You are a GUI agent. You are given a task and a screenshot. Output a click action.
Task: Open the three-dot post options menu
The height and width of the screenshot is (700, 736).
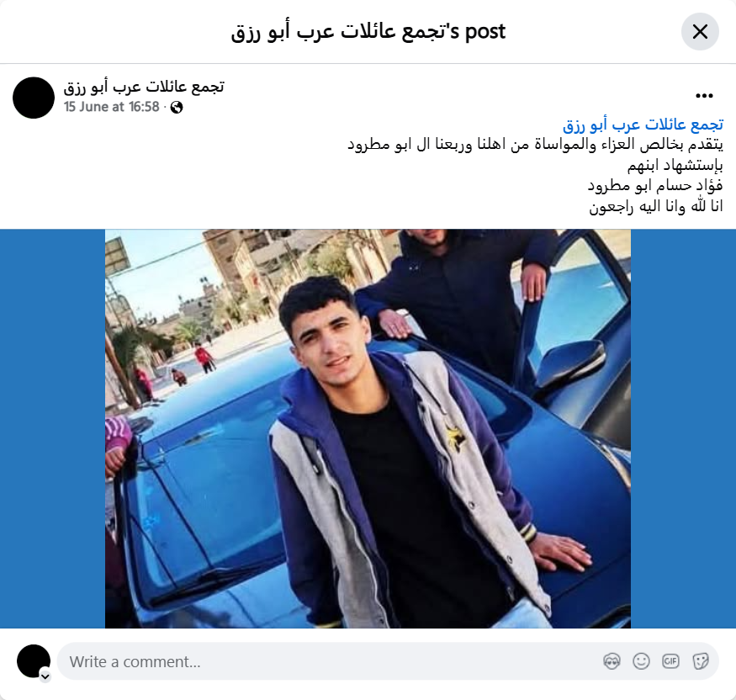pos(704,96)
